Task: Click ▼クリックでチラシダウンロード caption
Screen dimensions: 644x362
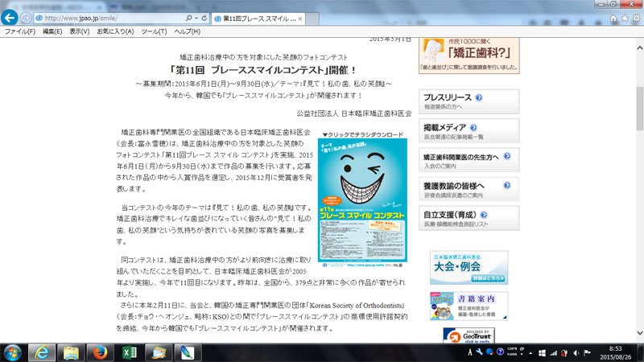Action: (363, 134)
